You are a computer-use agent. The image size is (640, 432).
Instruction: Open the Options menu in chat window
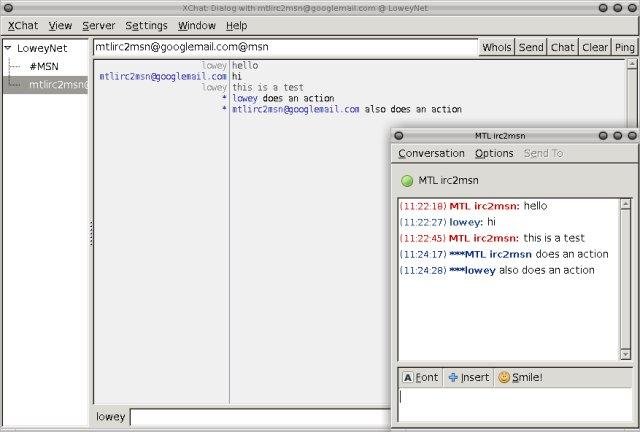click(x=494, y=153)
